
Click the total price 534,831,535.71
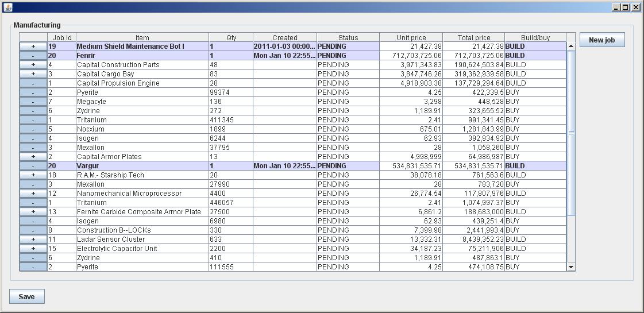click(x=474, y=166)
